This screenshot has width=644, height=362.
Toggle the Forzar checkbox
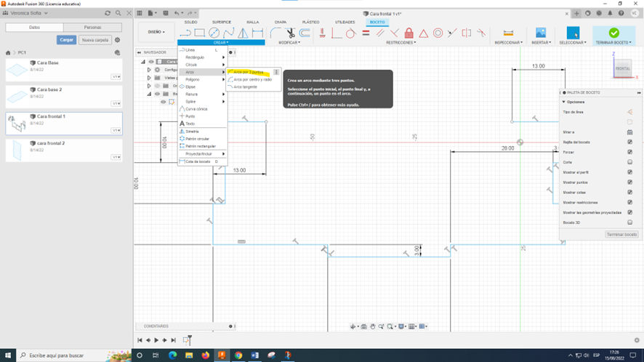click(629, 152)
